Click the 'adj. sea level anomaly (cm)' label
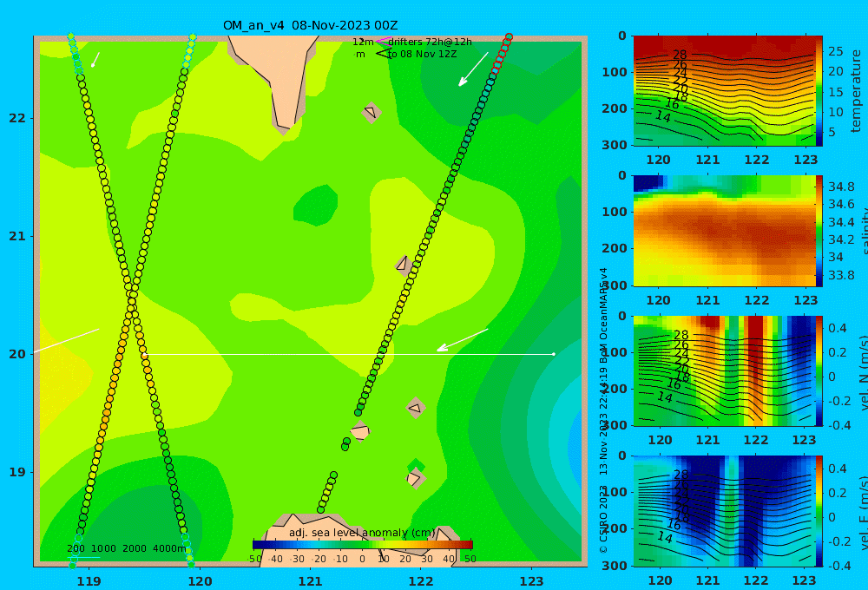 click(362, 533)
